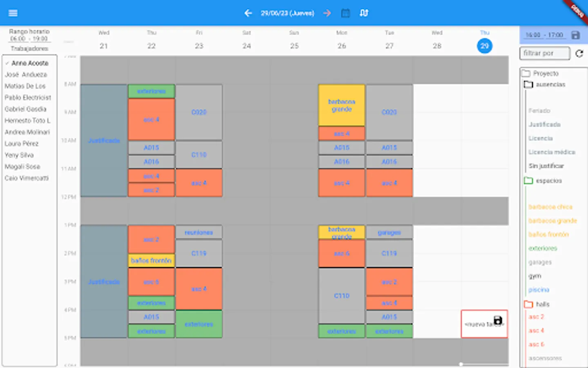Choose barbacoa grande in the right tree

coord(552,220)
